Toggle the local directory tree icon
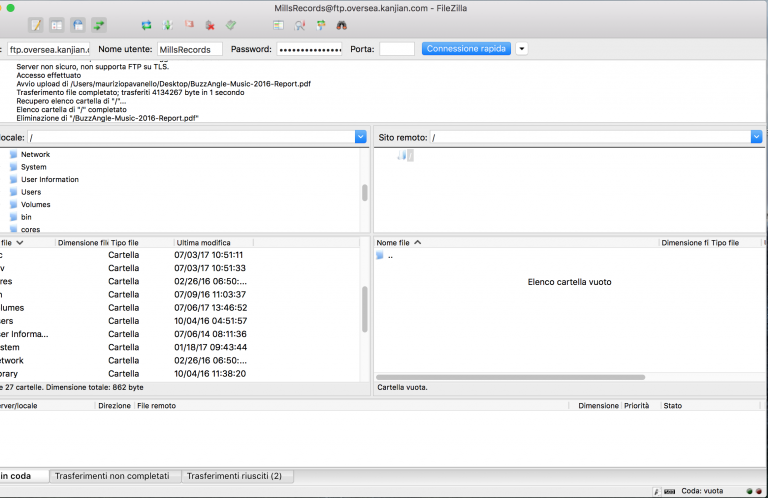Image resolution: width=768 pixels, height=498 pixels. [x=57, y=25]
